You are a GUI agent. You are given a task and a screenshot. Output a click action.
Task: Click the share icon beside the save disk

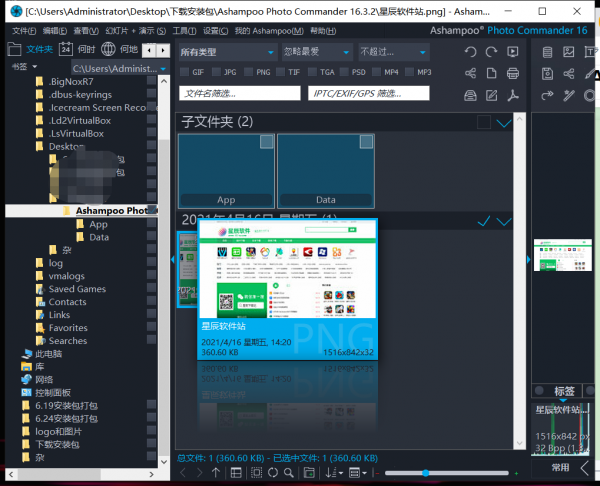click(x=569, y=73)
